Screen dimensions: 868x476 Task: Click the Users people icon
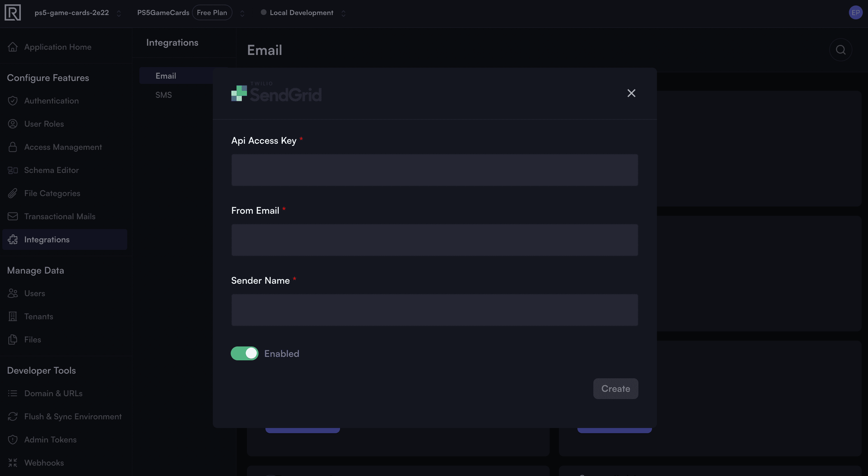click(13, 293)
